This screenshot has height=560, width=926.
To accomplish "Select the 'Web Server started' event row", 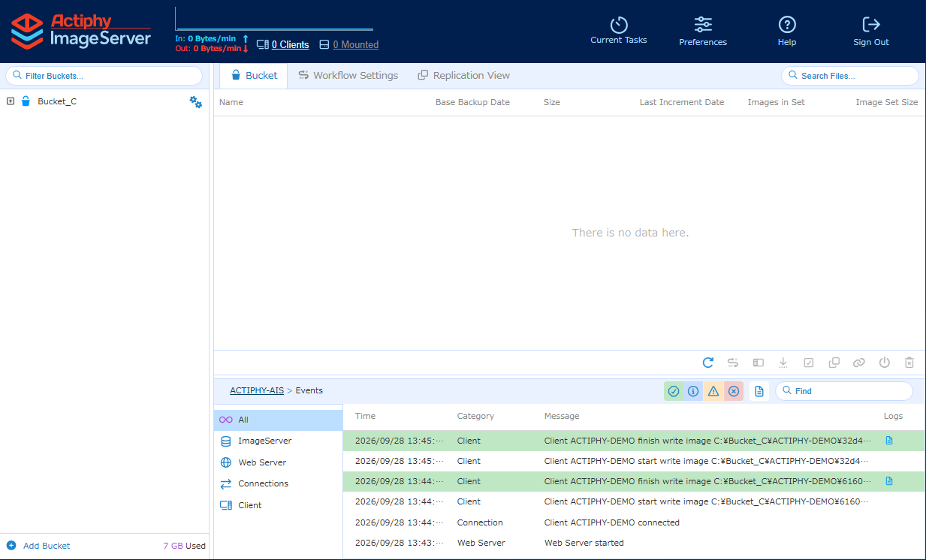I will pos(634,543).
